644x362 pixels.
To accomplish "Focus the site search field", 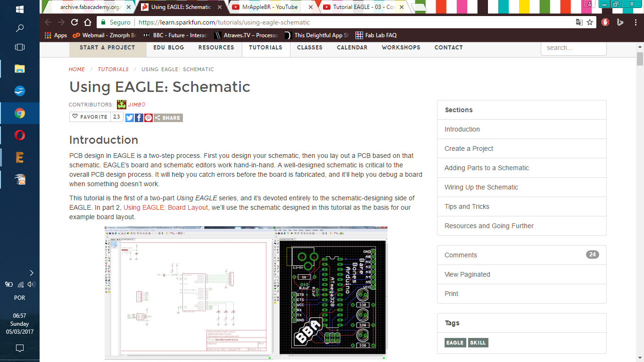I will coord(573,48).
